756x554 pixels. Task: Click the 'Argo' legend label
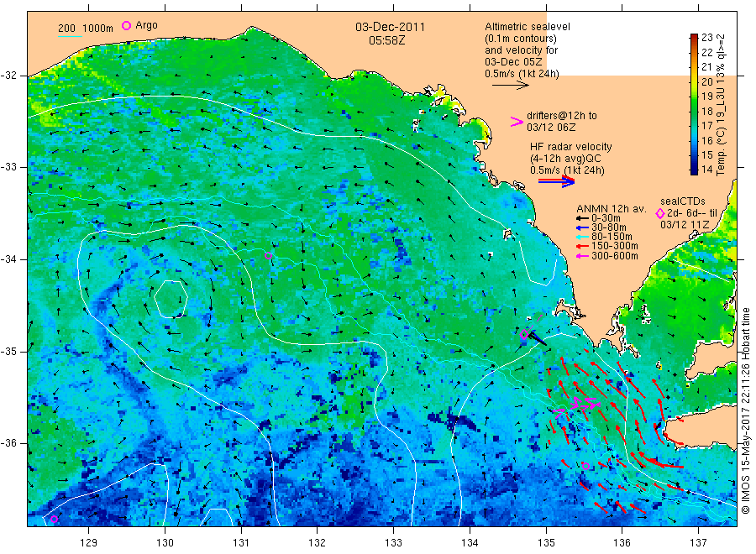click(146, 25)
